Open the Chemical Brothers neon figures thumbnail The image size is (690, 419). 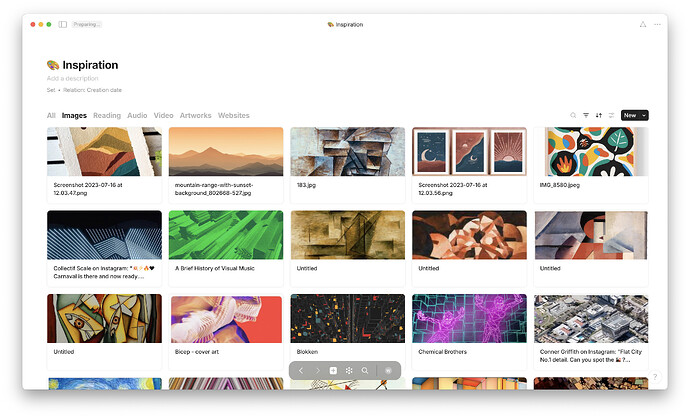pos(469,319)
